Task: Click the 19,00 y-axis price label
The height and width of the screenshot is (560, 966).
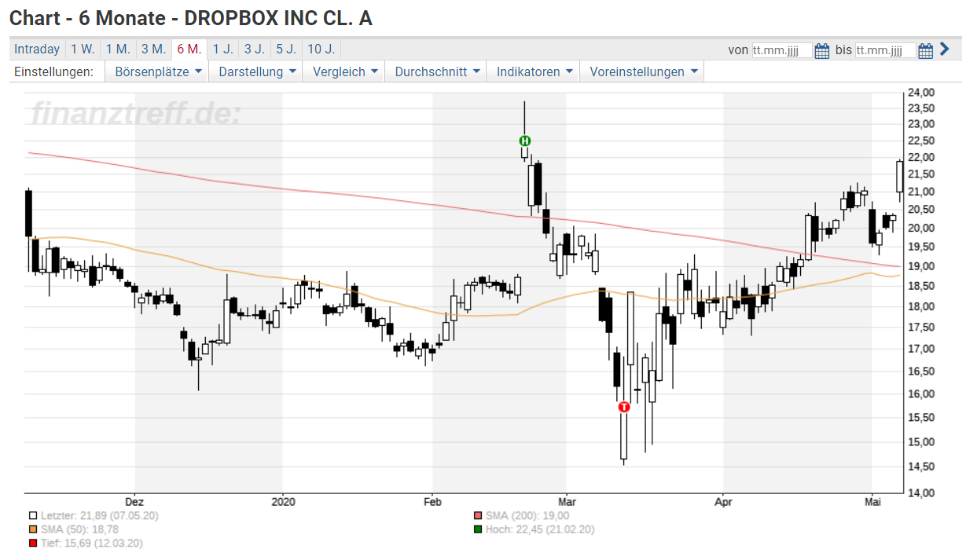Action: coord(921,266)
